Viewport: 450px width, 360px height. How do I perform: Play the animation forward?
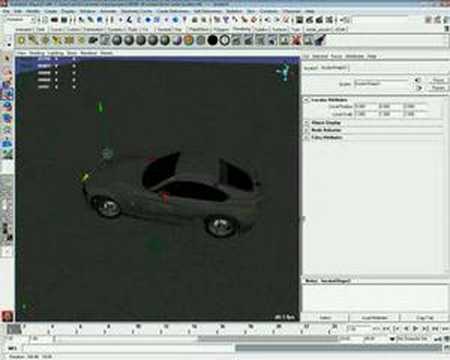point(416,329)
